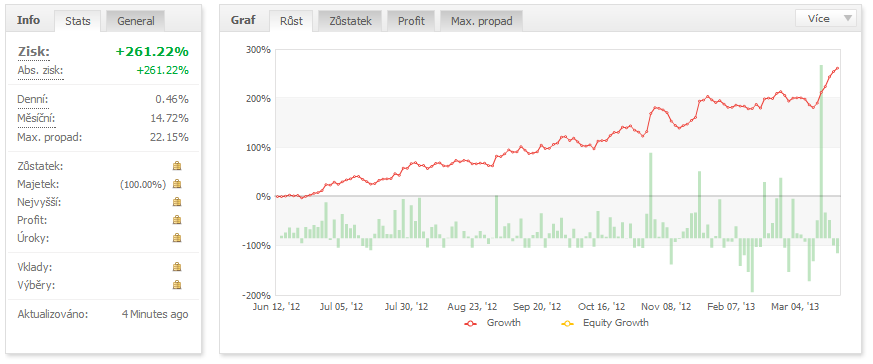Click the lock icon next to Zůstatek

[177, 166]
